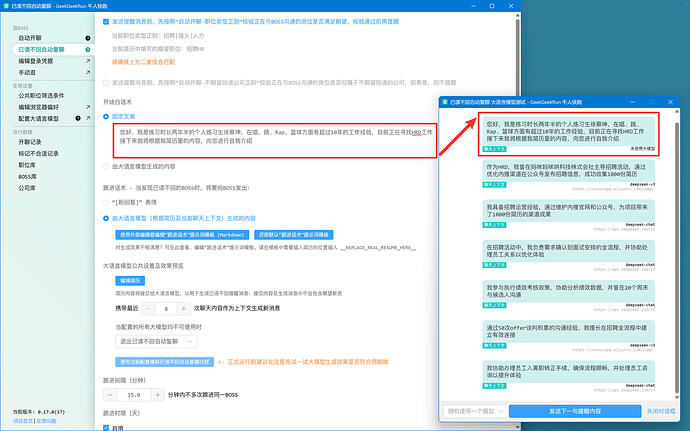The height and width of the screenshot is (431, 690).
Task: Select the 由大语言模型生成的内容 opening radio
Action: pyautogui.click(x=106, y=167)
